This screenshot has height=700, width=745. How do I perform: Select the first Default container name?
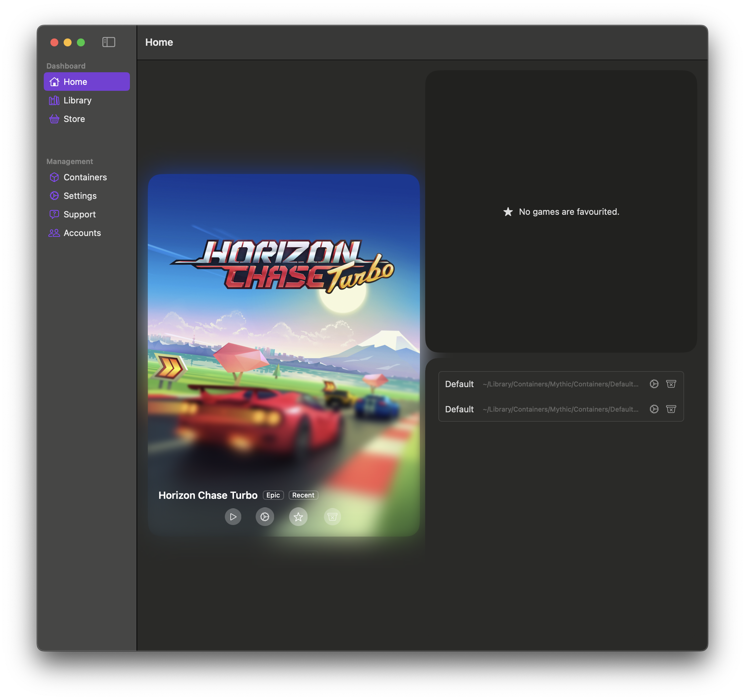459,384
